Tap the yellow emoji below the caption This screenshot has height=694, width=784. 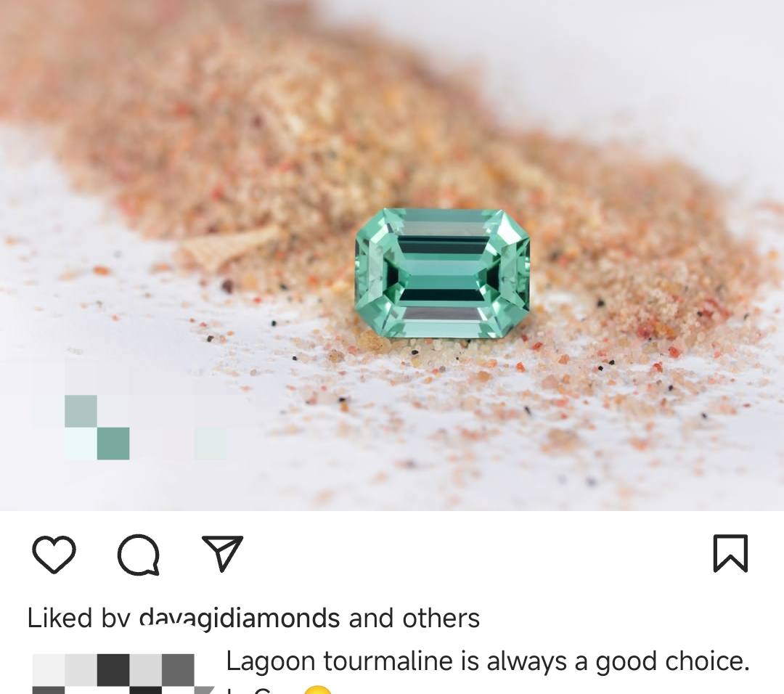coord(318,690)
